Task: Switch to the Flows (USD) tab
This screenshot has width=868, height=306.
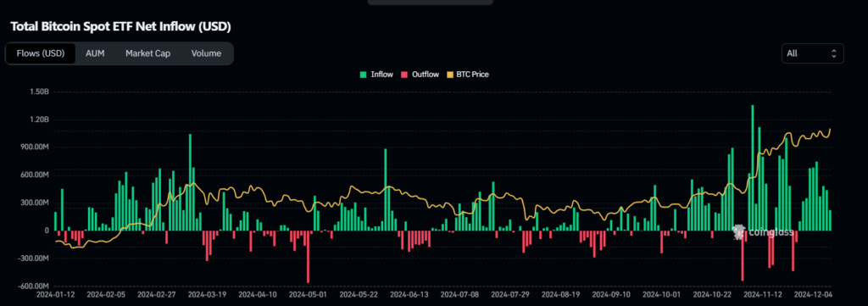Action: pos(41,53)
